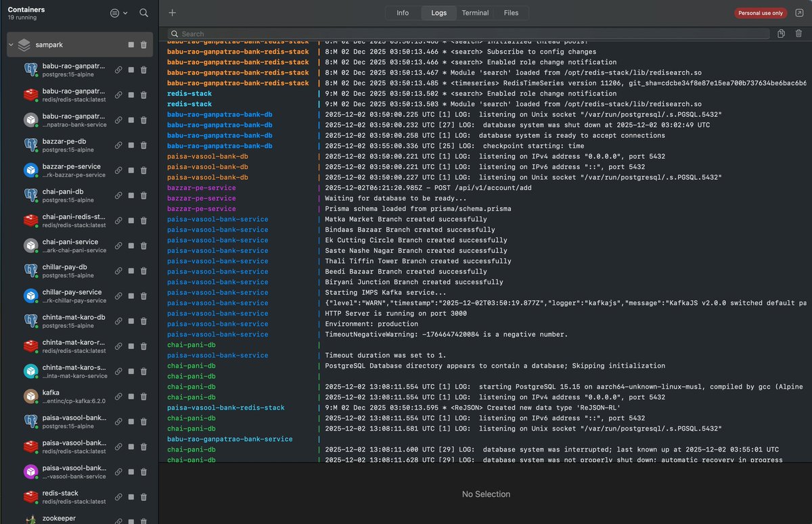Open link for bazzar-pe-service container
Viewport: 812px width, 524px height.
(118, 170)
